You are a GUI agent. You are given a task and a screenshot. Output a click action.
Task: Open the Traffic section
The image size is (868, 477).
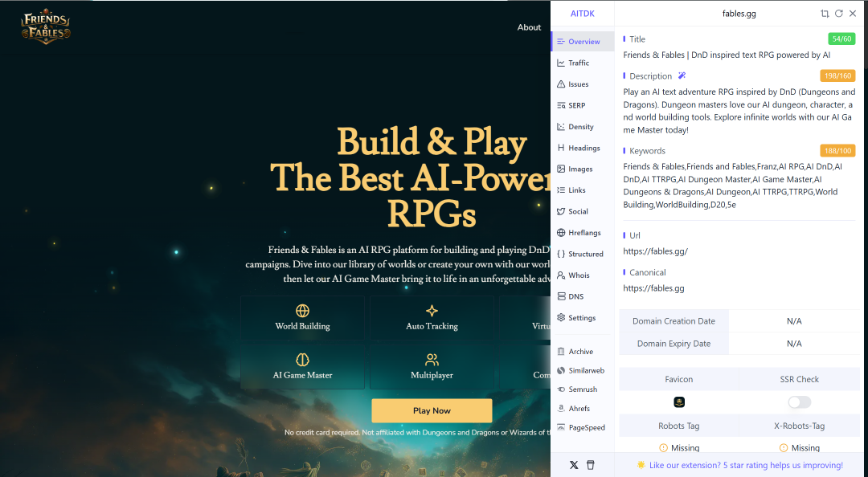point(583,63)
